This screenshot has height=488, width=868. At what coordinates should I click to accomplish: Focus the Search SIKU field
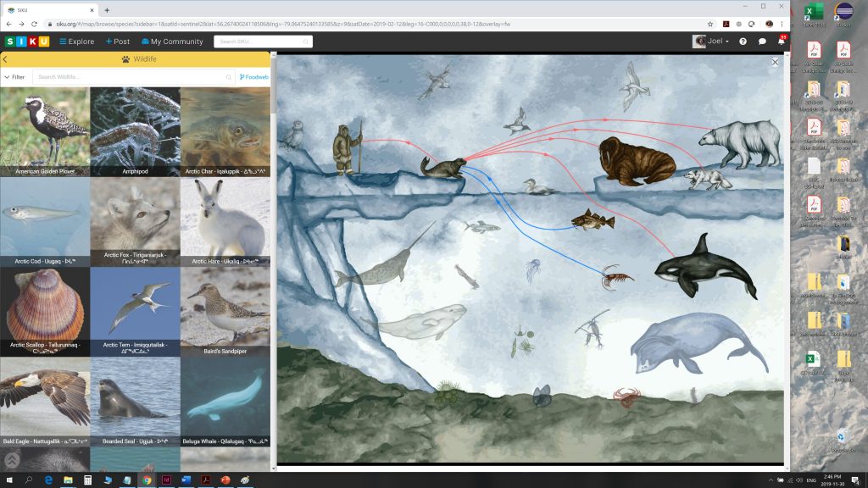click(x=263, y=42)
